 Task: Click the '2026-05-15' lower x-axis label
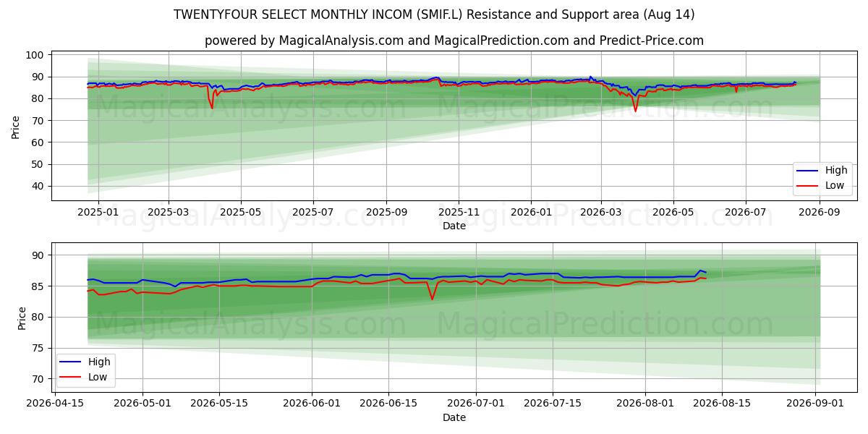coord(218,404)
